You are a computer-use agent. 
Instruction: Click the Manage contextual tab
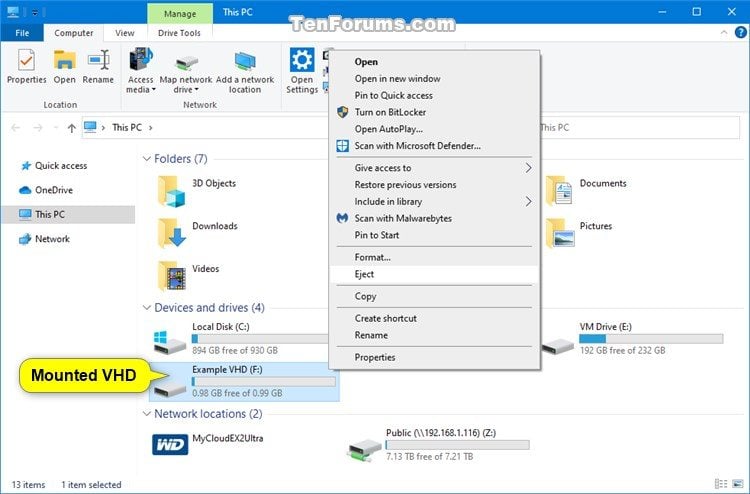pyautogui.click(x=180, y=13)
